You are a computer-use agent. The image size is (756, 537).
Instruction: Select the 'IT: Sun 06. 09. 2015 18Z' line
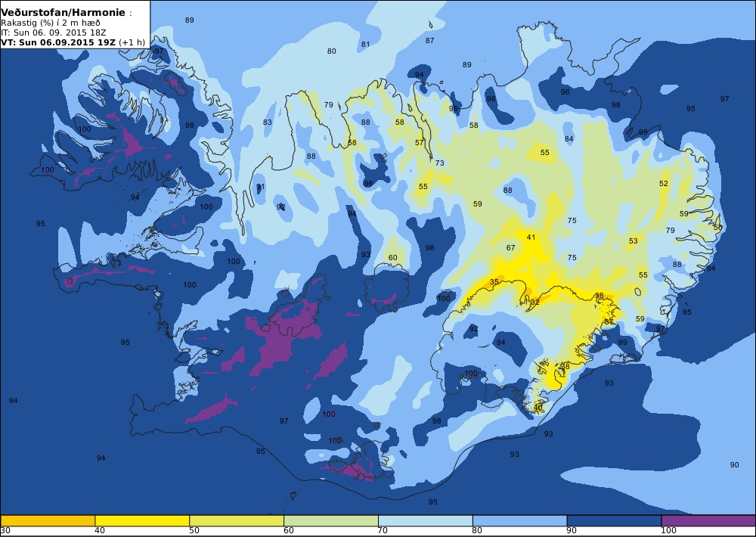(54, 33)
